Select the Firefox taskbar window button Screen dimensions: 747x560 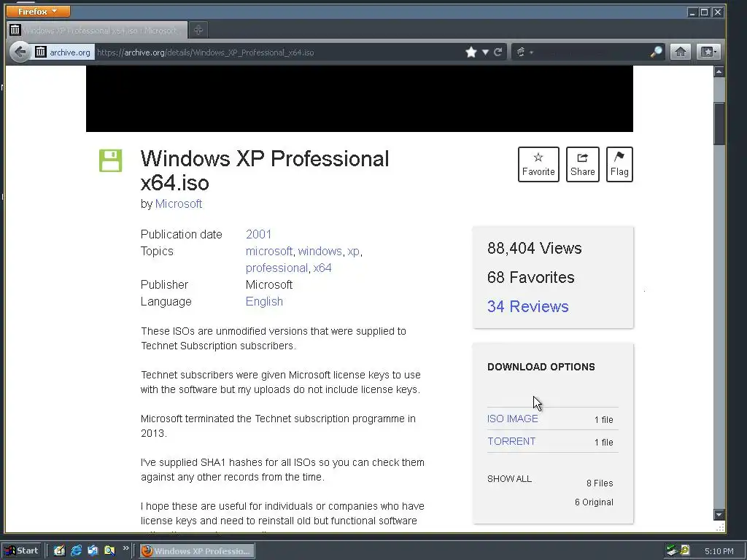[197, 551]
